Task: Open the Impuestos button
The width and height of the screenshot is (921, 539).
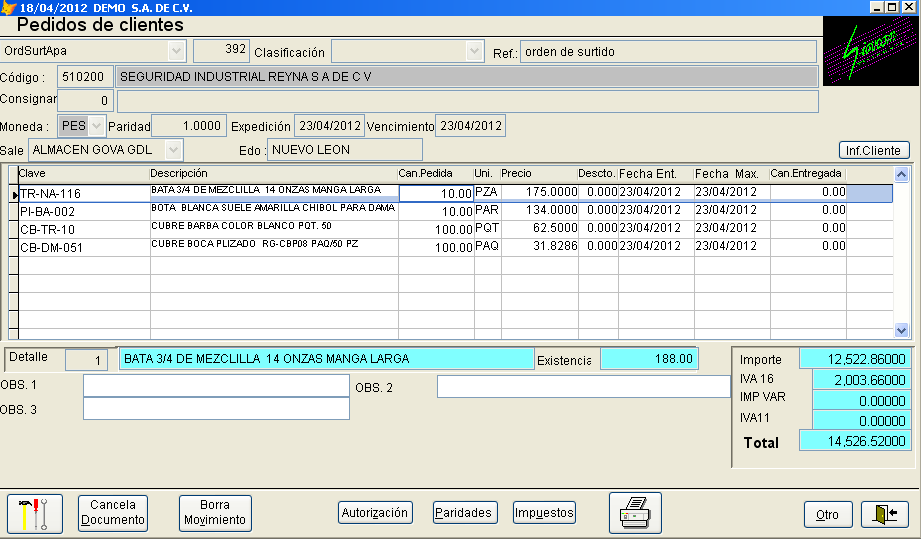Action: point(544,513)
